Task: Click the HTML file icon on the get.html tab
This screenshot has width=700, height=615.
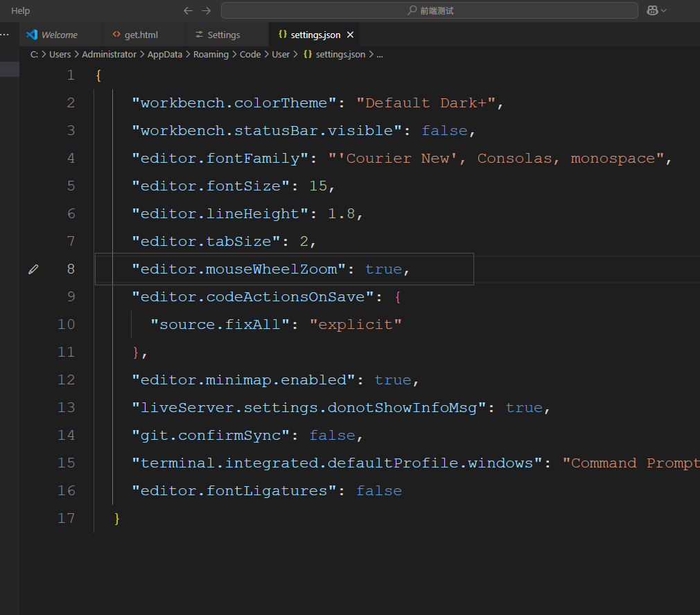Action: [116, 35]
